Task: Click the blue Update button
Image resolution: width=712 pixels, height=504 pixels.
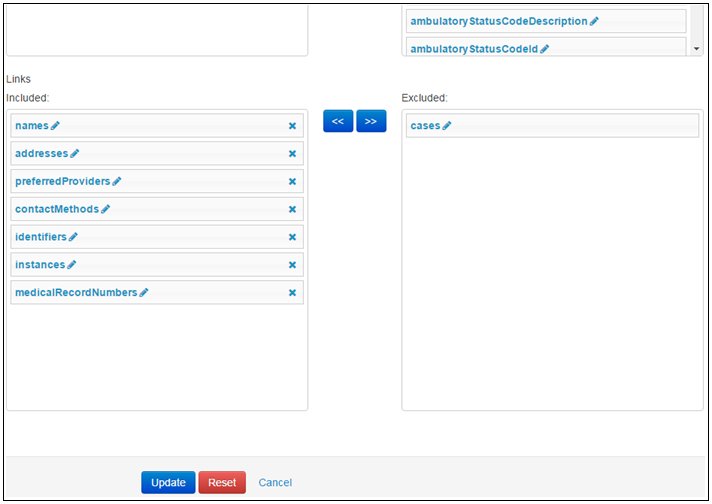Action: coord(168,483)
